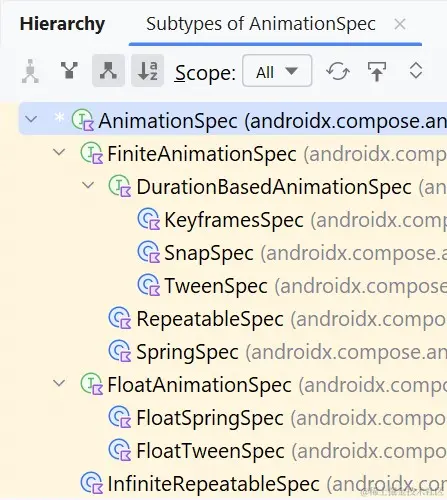The height and width of the screenshot is (500, 447).
Task: Collapse the AnimationSpec root node
Action: point(31,119)
